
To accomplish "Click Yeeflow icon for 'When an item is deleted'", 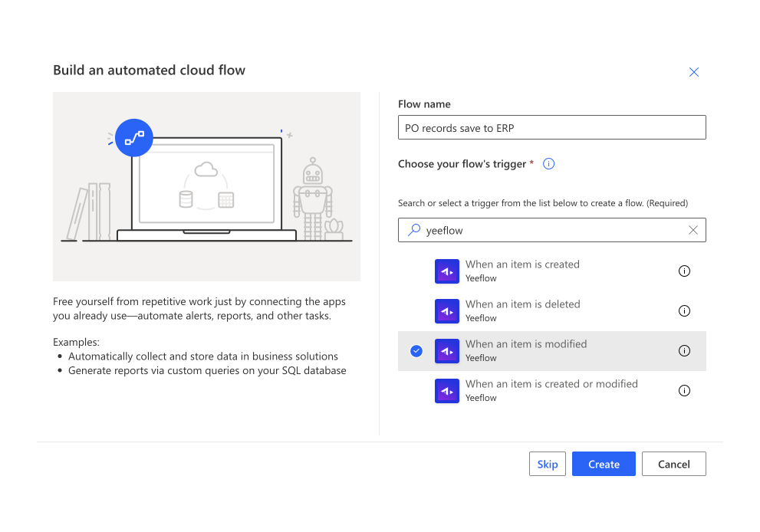I will 446,311.
